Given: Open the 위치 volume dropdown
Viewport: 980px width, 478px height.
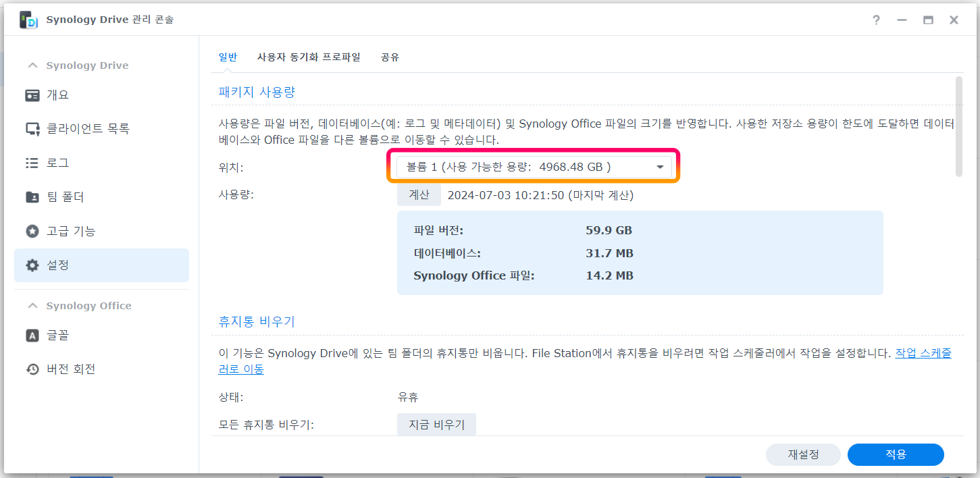Looking at the screenshot, I should click(x=534, y=167).
